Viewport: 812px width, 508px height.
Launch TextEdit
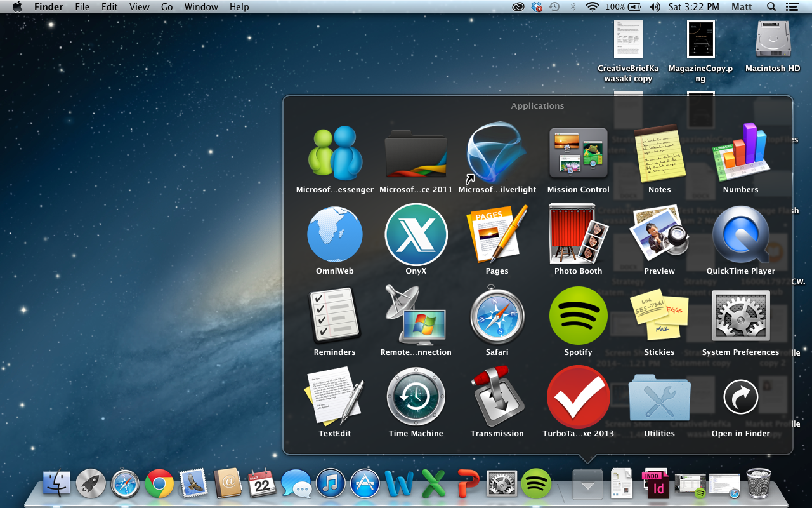[335, 397]
